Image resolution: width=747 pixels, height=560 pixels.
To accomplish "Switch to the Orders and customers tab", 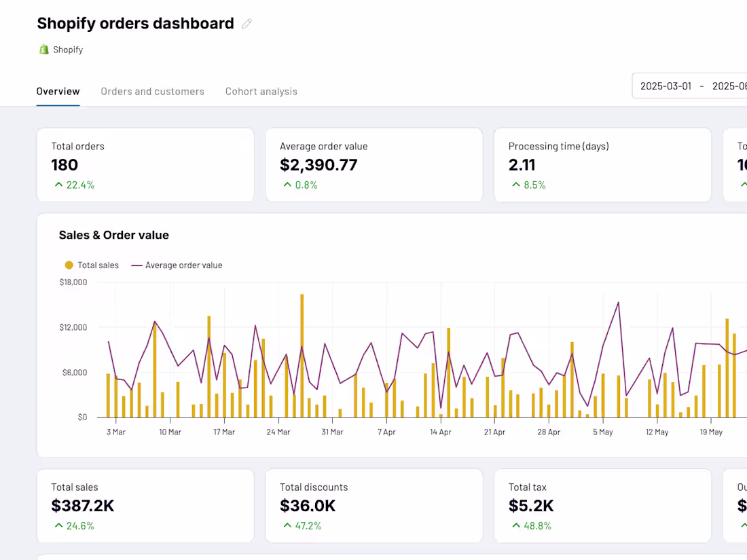I will pyautogui.click(x=152, y=91).
